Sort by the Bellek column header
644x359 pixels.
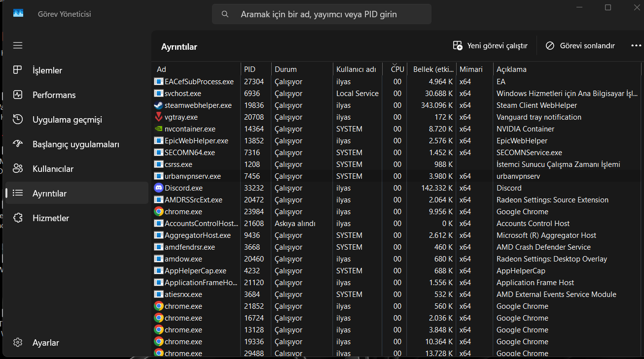click(431, 69)
